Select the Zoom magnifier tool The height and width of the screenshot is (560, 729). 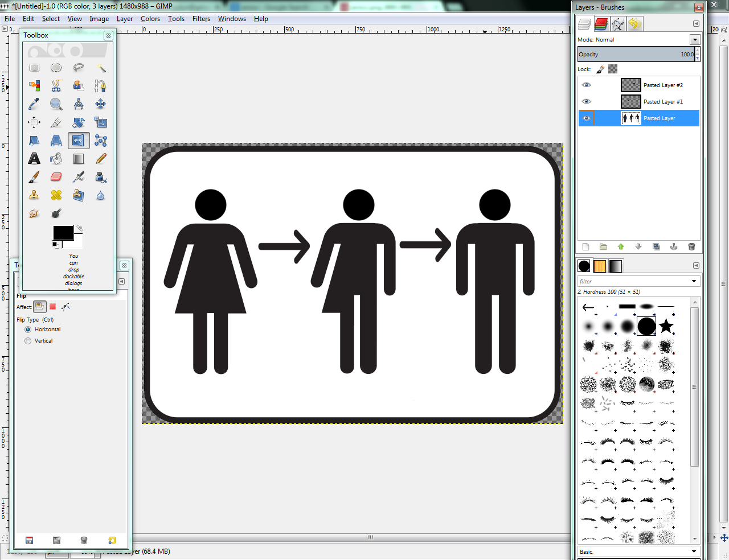tap(56, 104)
